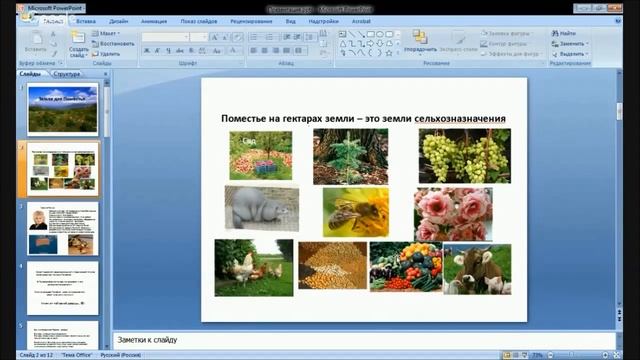The image size is (640, 360).
Task: Switch to slide sorter view
Action: tap(516, 356)
